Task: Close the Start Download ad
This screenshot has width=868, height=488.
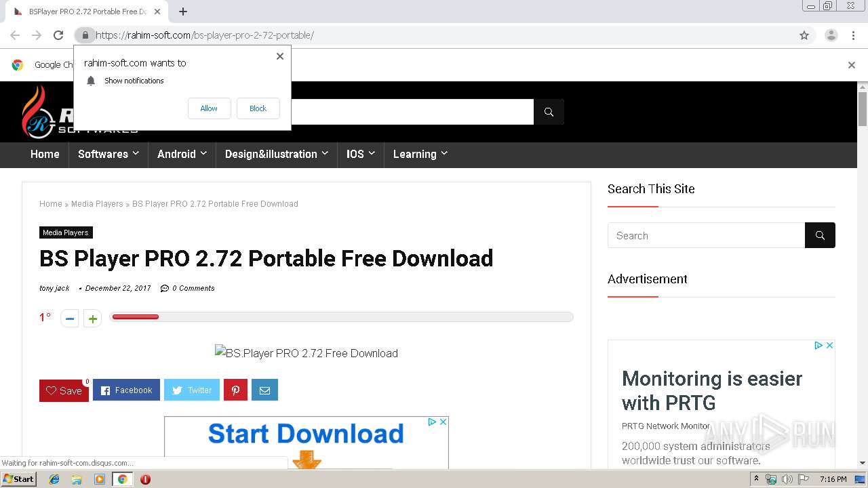Action: click(443, 422)
